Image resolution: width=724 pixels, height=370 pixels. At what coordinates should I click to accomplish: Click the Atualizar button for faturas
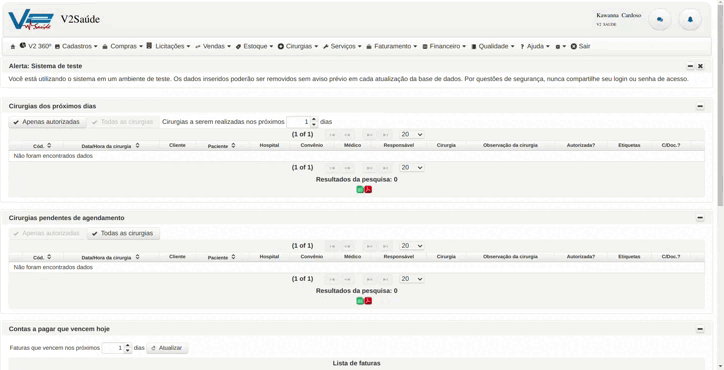coord(167,348)
